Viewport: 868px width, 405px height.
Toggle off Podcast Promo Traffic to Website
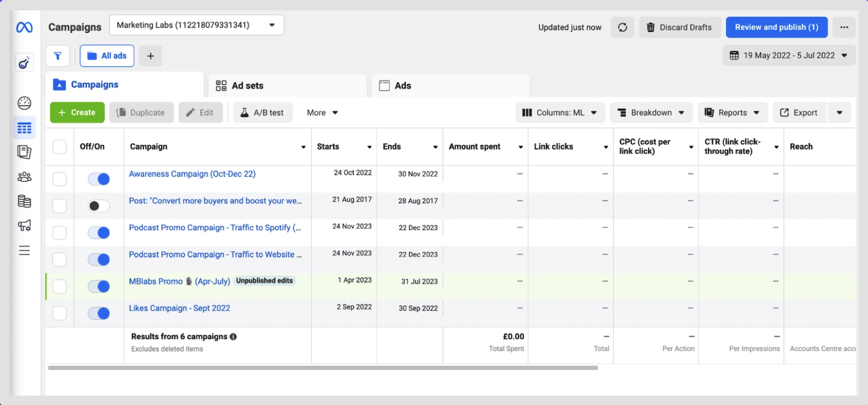(x=99, y=260)
